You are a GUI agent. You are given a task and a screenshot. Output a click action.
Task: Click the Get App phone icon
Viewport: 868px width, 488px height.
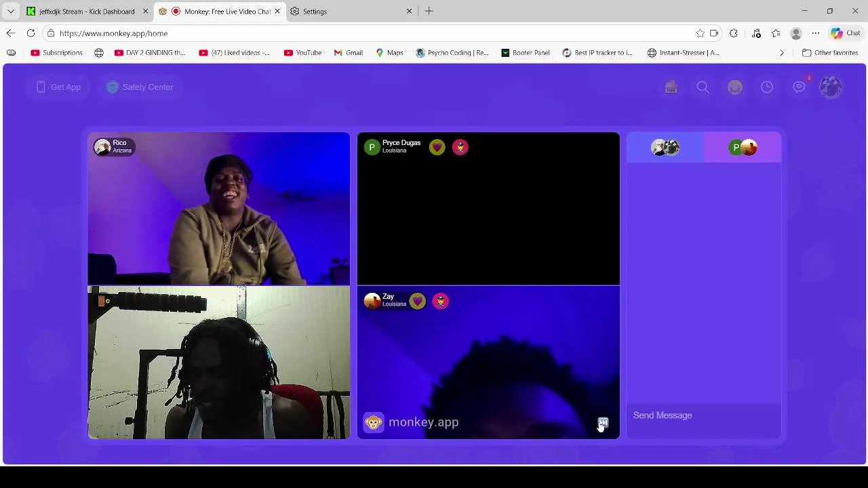(41, 87)
